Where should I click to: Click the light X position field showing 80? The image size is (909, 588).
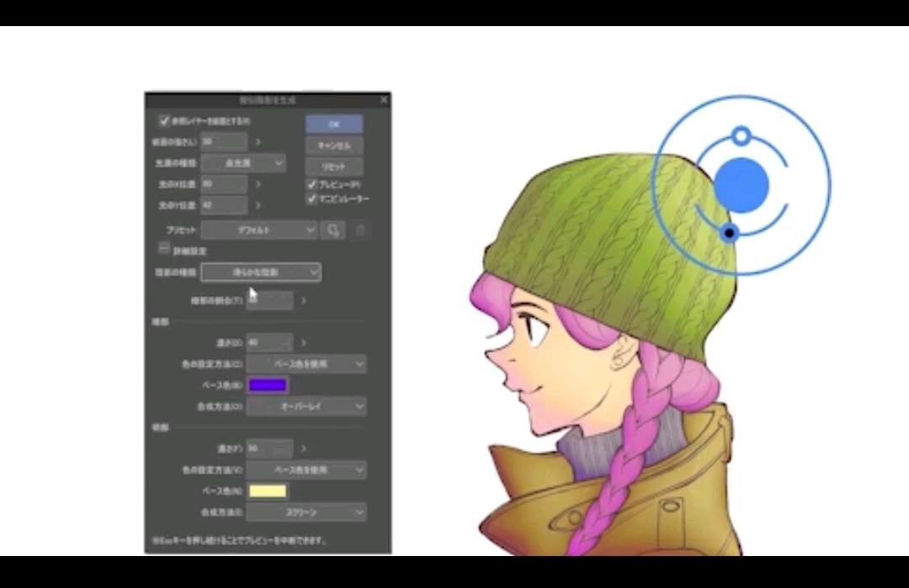pos(224,184)
